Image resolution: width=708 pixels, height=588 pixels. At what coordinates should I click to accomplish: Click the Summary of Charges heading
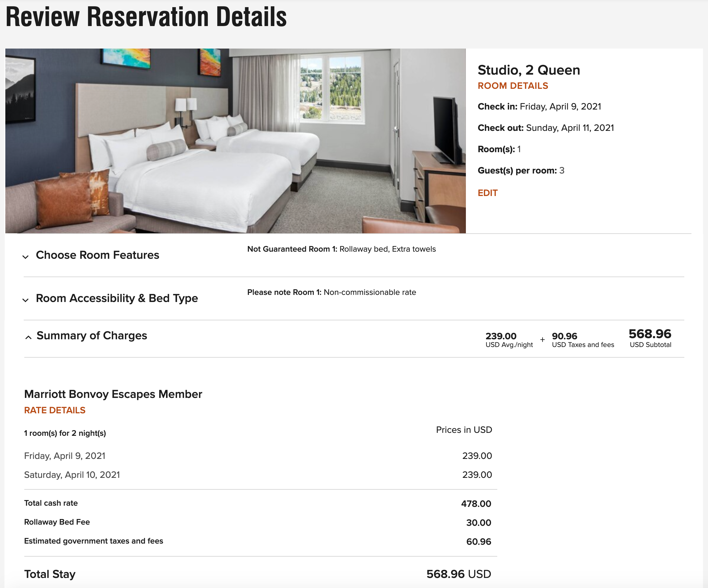(x=92, y=336)
